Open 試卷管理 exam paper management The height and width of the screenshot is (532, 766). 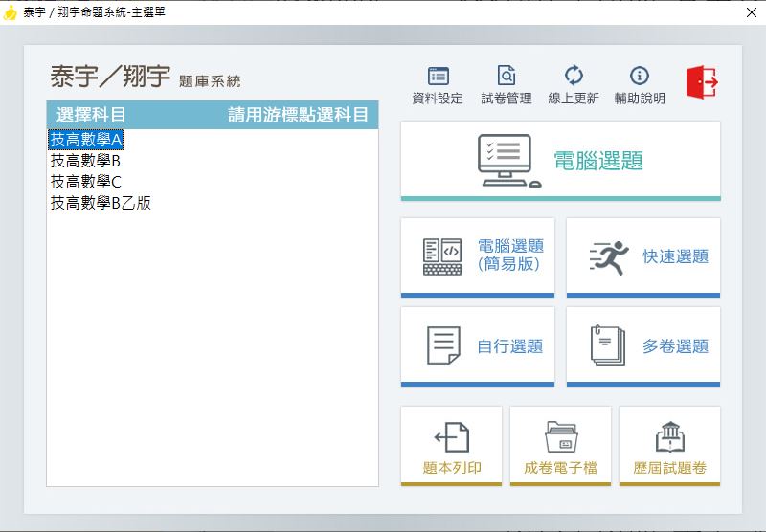(507, 85)
